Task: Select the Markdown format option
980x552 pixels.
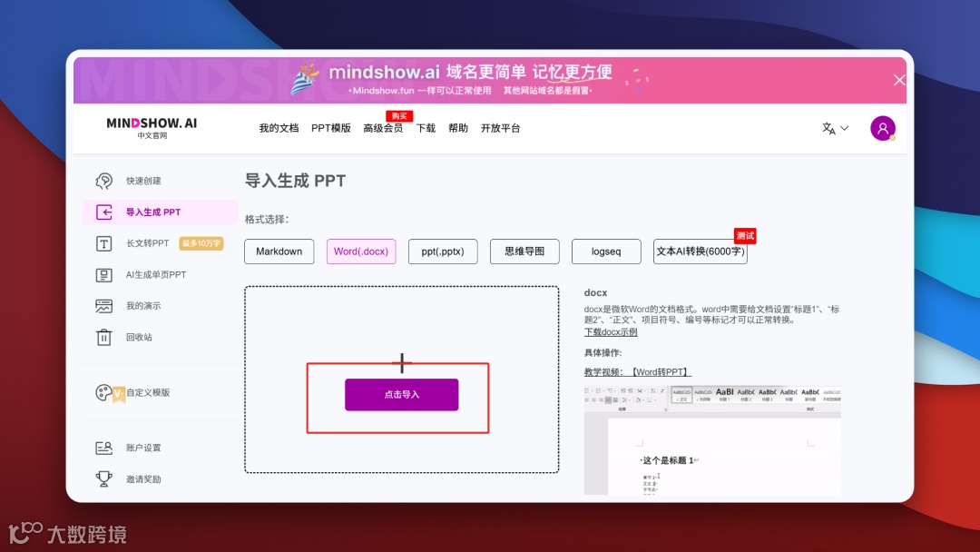Action: (279, 251)
